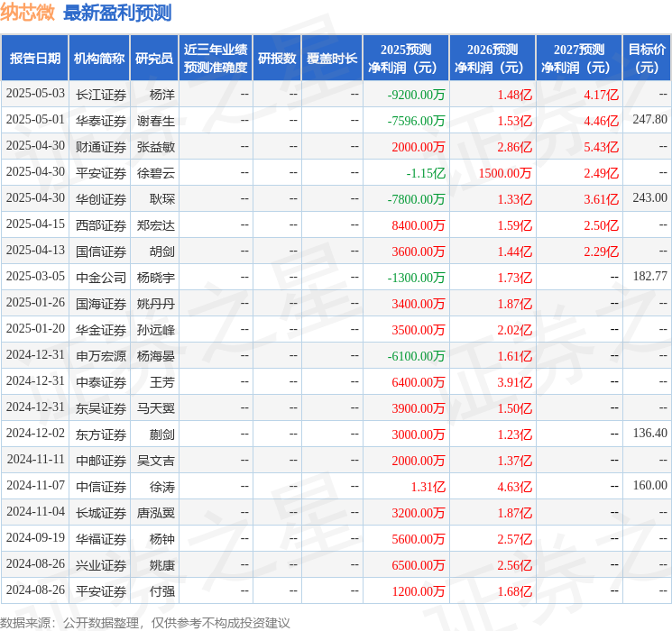Click the 160.00 target price
This screenshot has width=672, height=631.
pos(649,485)
